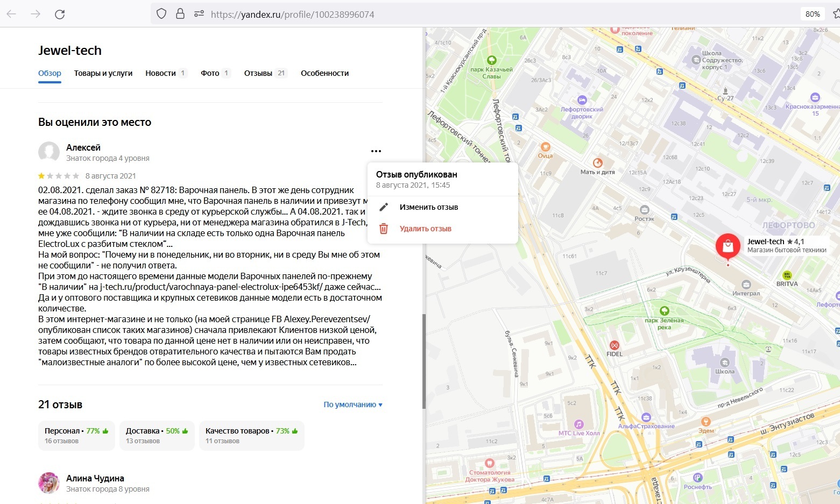The height and width of the screenshot is (504, 840).
Task: Click the three-dots menu on Алексей's review
Action: [376, 151]
